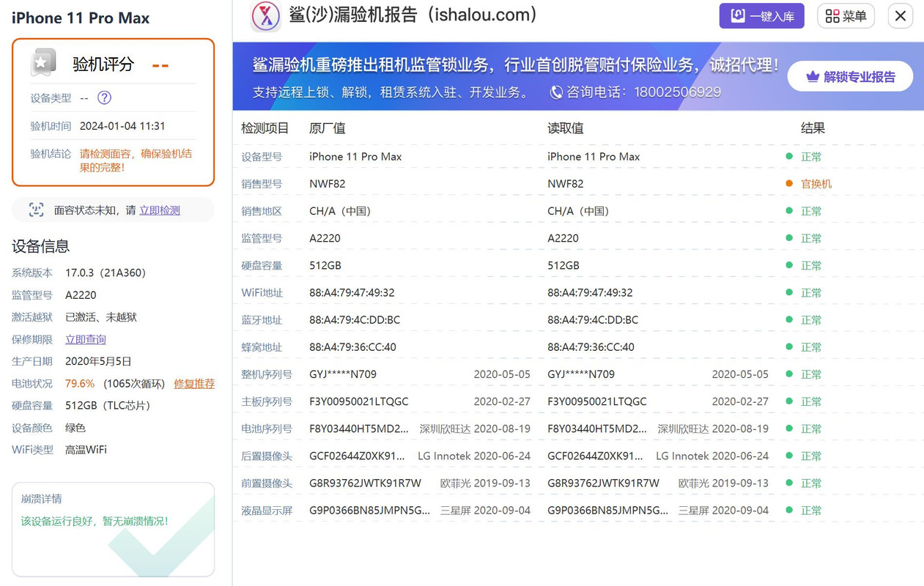The height and width of the screenshot is (586, 924).
Task: Click the 电池序列号 row label
Action: click(267, 429)
